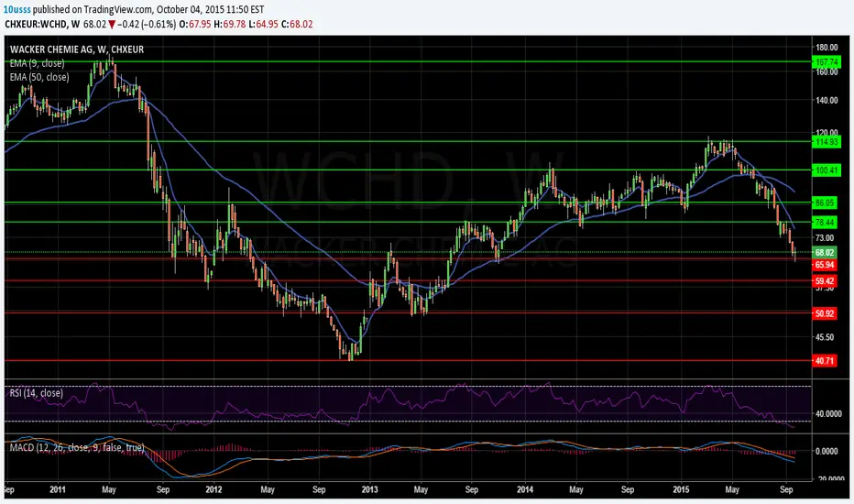Click the O:67.95 open price value
854x504 pixels.
195,24
